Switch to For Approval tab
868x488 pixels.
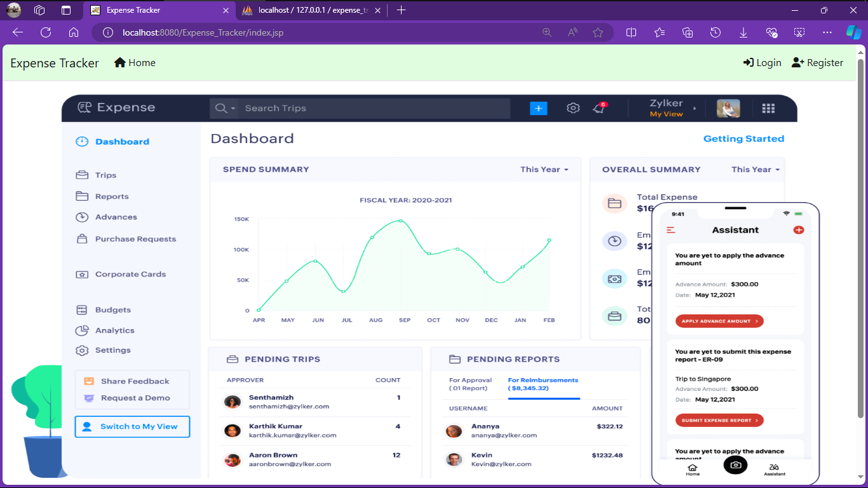pyautogui.click(x=470, y=384)
